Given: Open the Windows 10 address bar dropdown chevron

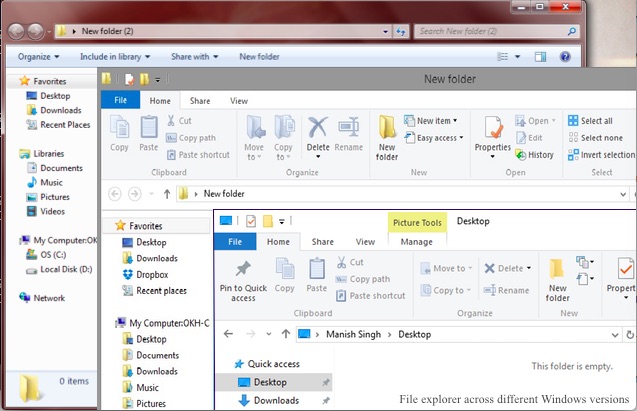Looking at the screenshot, I should (x=615, y=335).
